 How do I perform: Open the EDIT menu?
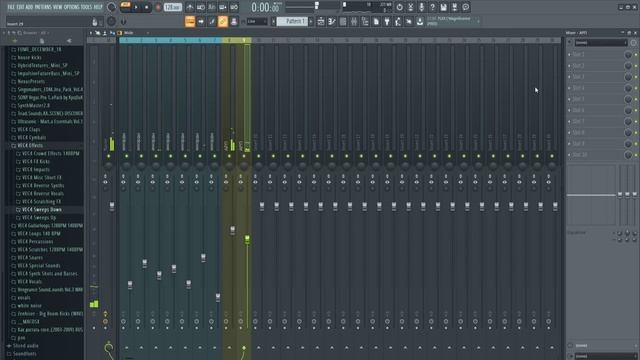point(20,7)
